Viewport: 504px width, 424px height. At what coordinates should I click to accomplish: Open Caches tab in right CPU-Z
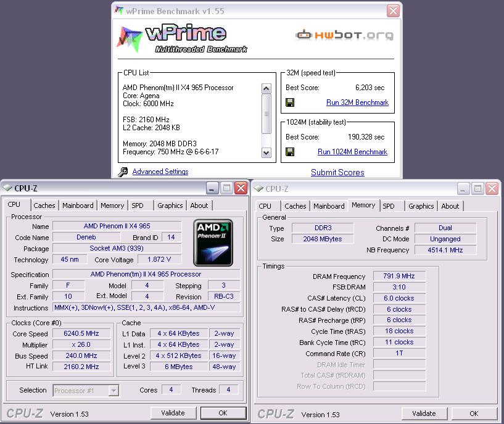[x=295, y=206]
